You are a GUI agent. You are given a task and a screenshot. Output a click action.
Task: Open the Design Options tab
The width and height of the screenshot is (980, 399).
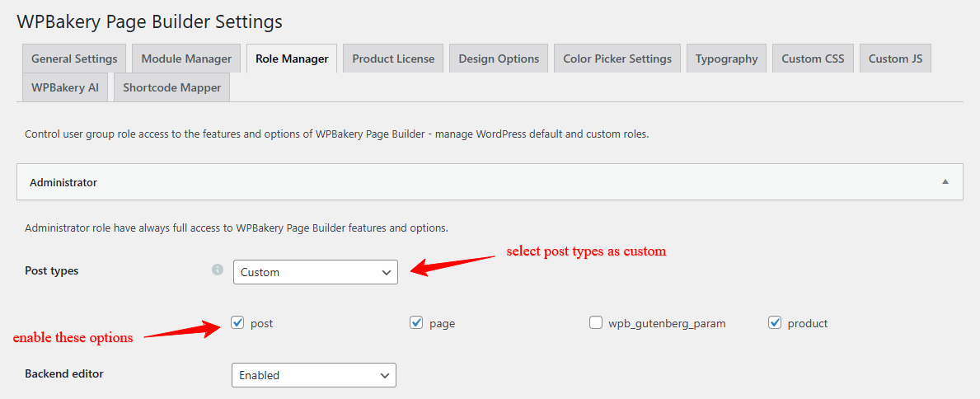pyautogui.click(x=499, y=59)
